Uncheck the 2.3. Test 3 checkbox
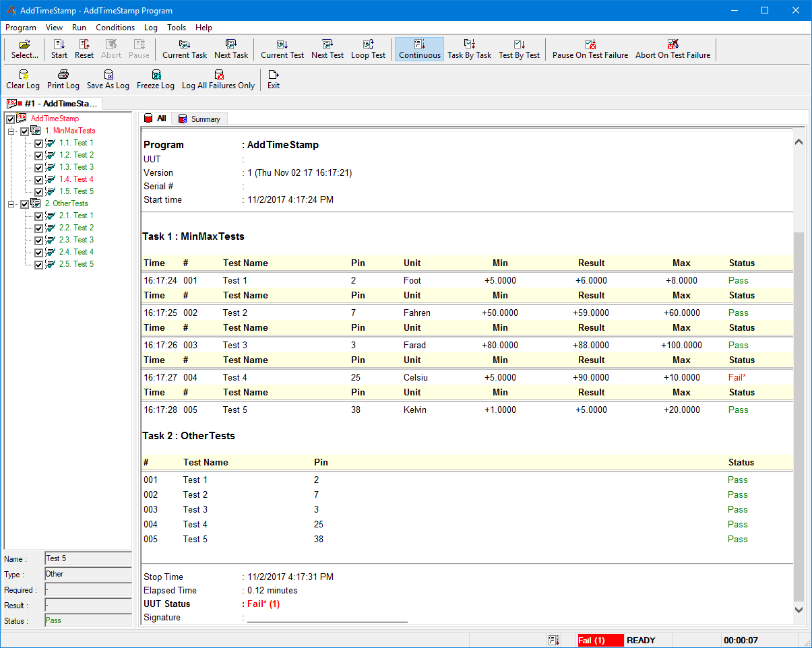 38,240
